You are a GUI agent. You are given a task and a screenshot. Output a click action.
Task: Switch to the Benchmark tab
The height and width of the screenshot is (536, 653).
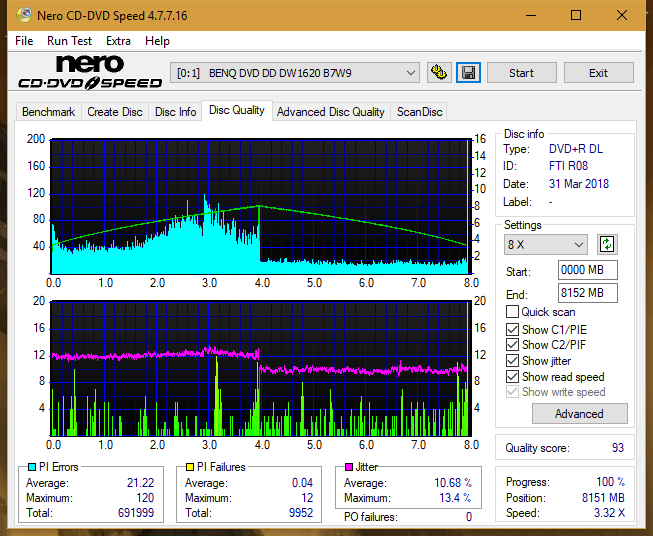click(49, 112)
